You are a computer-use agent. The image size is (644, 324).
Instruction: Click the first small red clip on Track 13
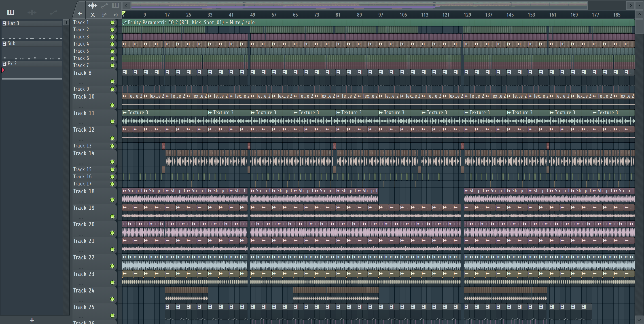click(163, 146)
